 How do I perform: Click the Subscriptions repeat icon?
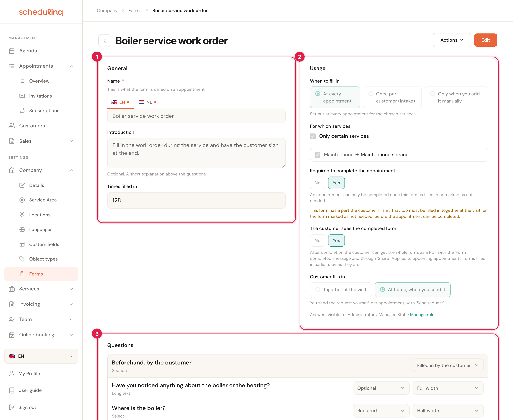pyautogui.click(x=22, y=111)
